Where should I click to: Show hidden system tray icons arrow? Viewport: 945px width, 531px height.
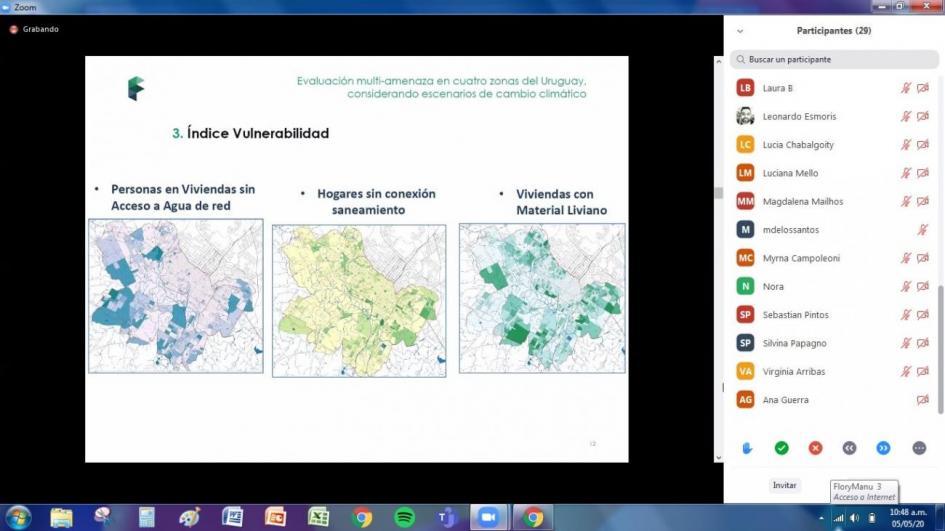click(821, 518)
